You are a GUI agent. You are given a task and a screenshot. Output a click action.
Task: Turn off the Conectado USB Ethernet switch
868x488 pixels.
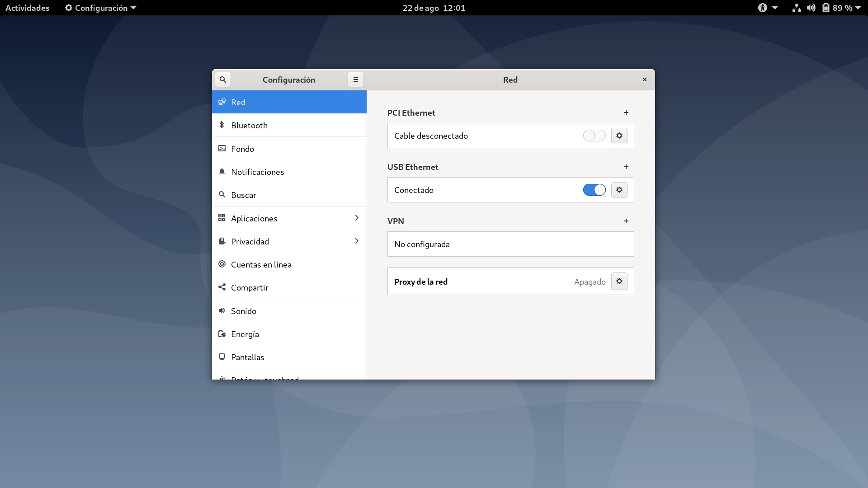[x=594, y=190]
